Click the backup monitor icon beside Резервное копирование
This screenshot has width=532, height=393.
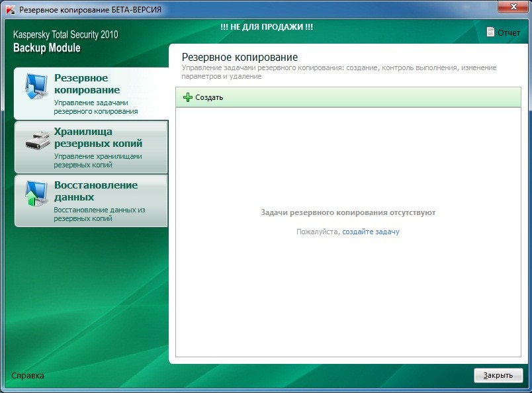(x=36, y=86)
